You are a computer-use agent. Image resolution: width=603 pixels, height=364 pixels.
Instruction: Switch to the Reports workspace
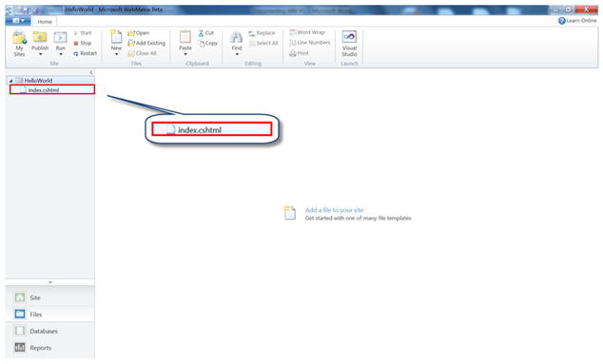tap(50, 348)
